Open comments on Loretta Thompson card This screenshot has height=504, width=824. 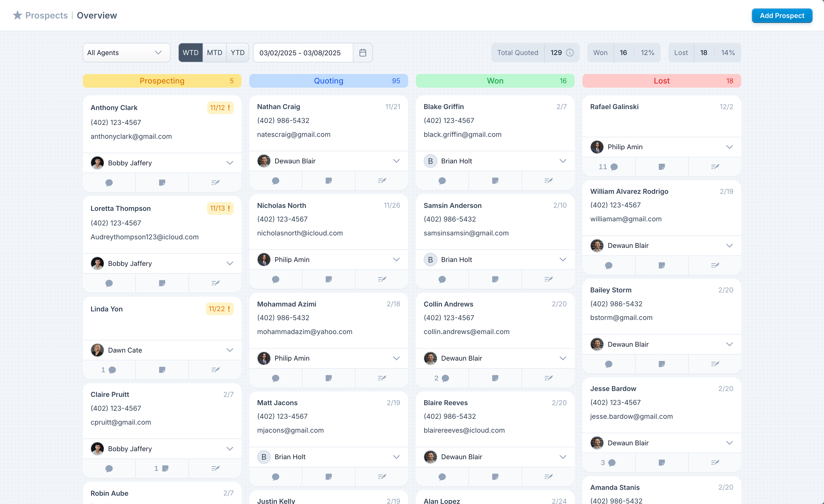[x=109, y=283]
